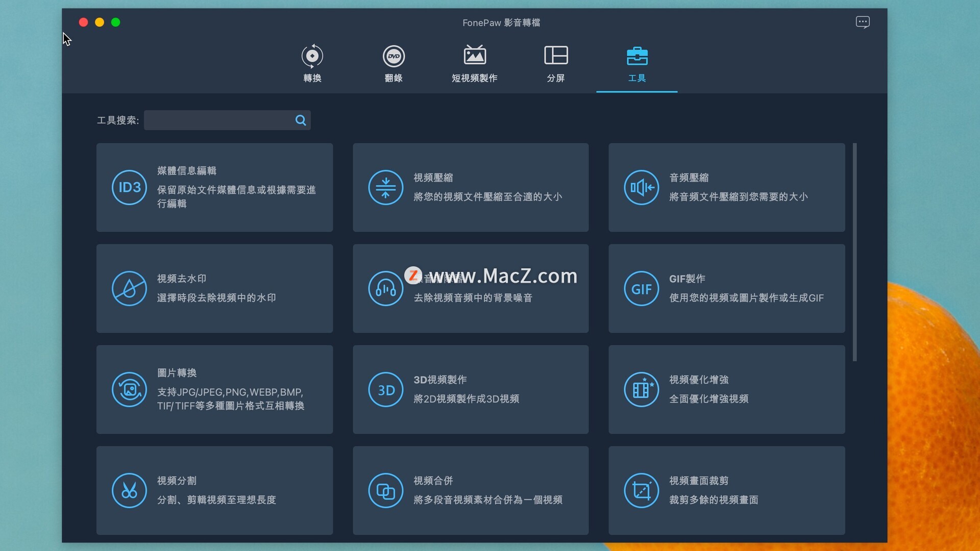Click the search magnifier icon
Viewport: 980px width, 551px height.
[301, 120]
